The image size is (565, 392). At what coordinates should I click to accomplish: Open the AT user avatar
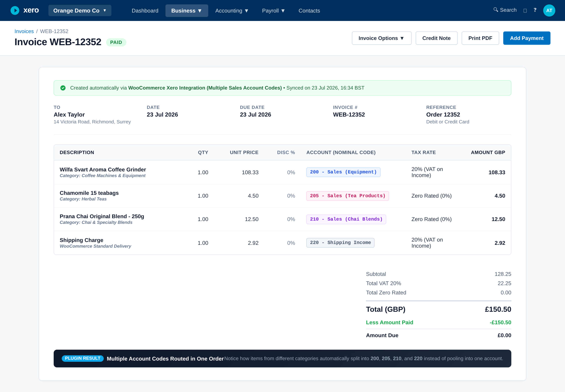pos(549,11)
